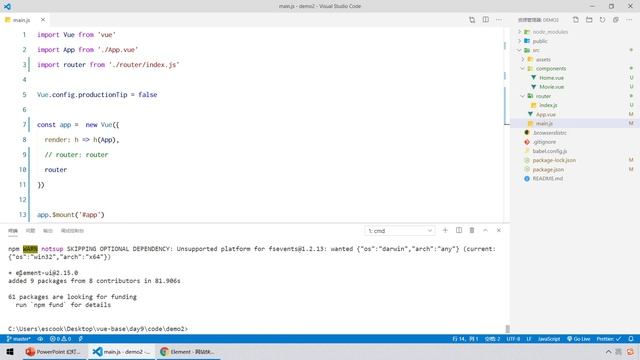Open index.js under router folder
The image size is (640, 360).
tap(548, 105)
